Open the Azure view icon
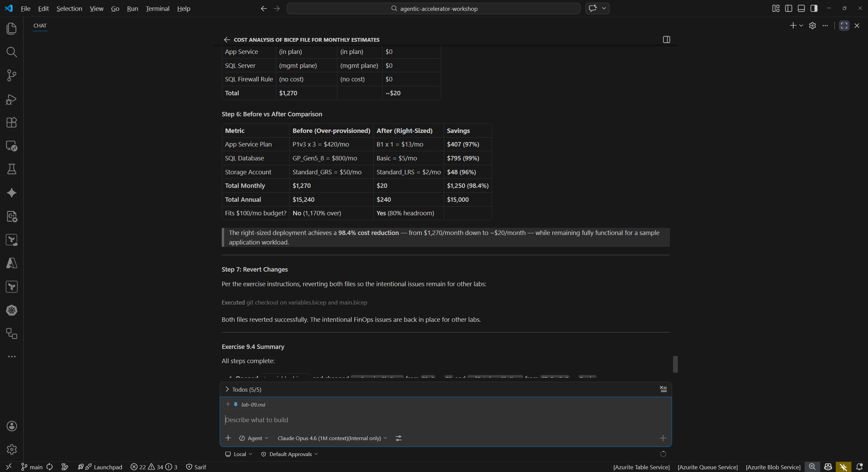Image resolution: width=868 pixels, height=472 pixels. (12, 263)
